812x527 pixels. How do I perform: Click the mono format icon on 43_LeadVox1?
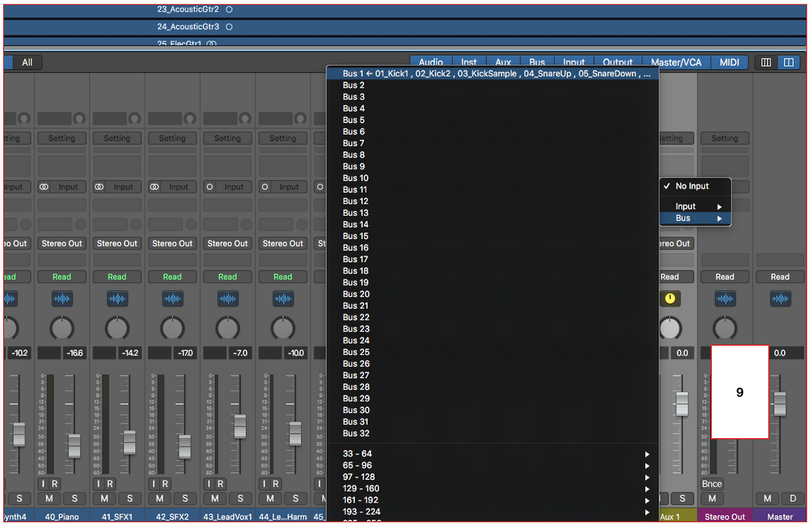210,187
